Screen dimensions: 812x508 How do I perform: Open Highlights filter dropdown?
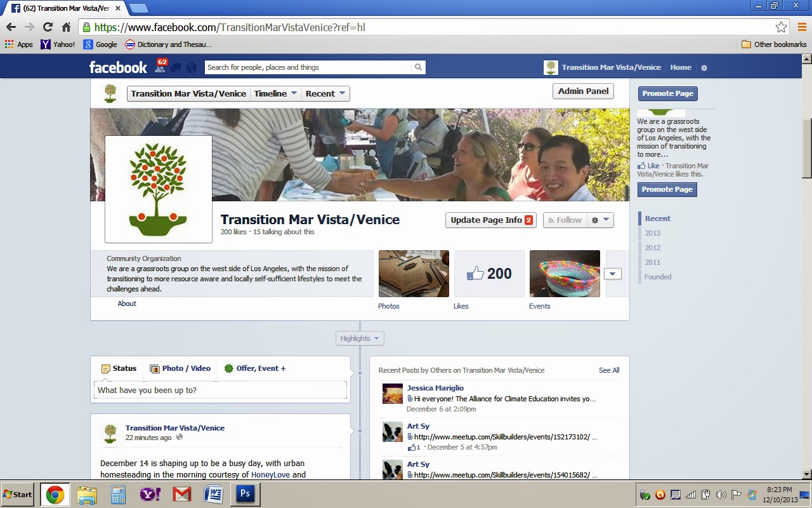click(360, 338)
